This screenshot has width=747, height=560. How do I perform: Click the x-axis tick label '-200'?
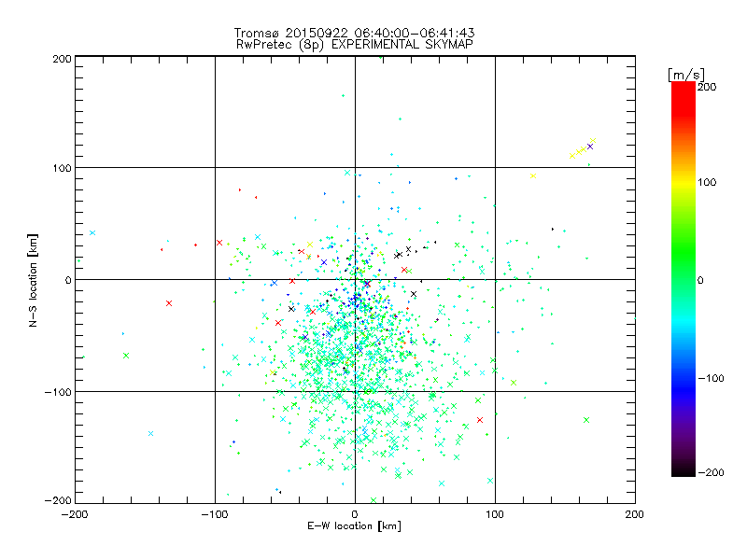(75, 514)
